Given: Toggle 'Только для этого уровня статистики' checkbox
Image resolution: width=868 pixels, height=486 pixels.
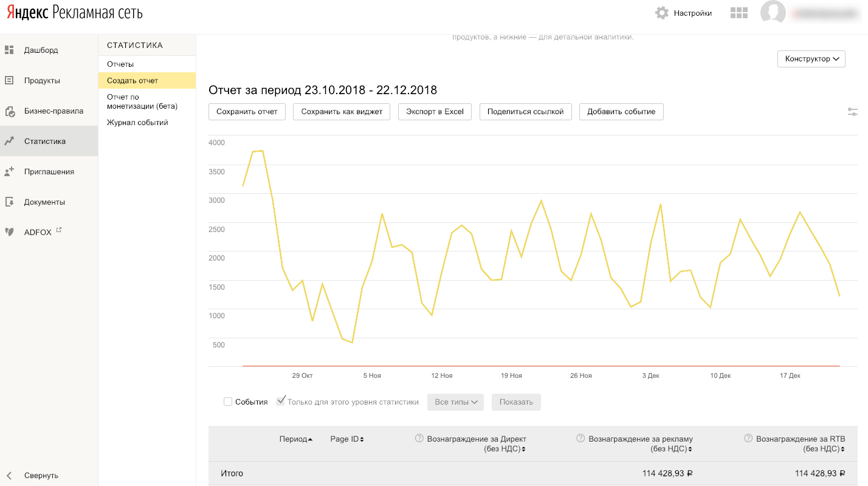Looking at the screenshot, I should pyautogui.click(x=281, y=401).
